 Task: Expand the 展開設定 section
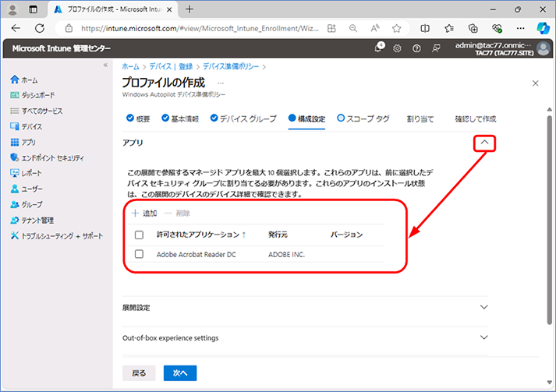click(484, 307)
